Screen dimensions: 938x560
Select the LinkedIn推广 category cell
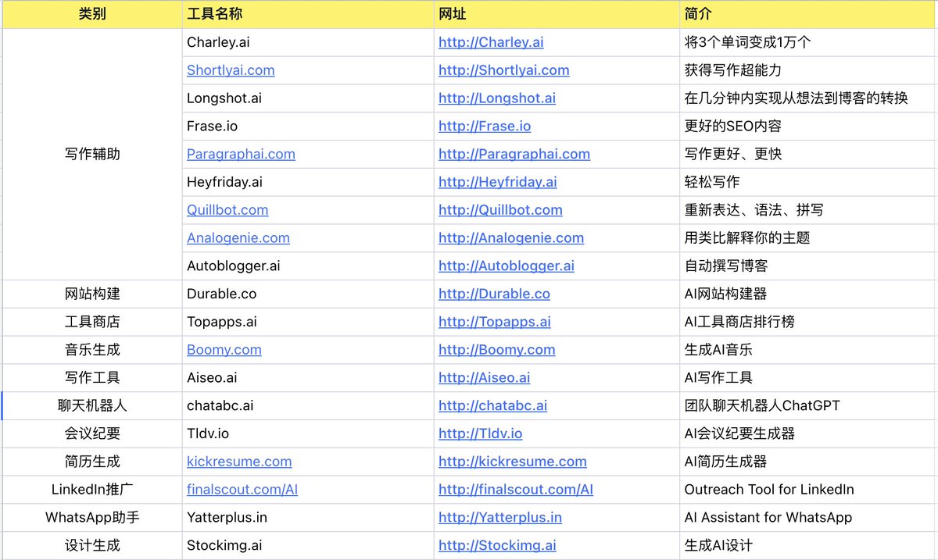tap(92, 490)
